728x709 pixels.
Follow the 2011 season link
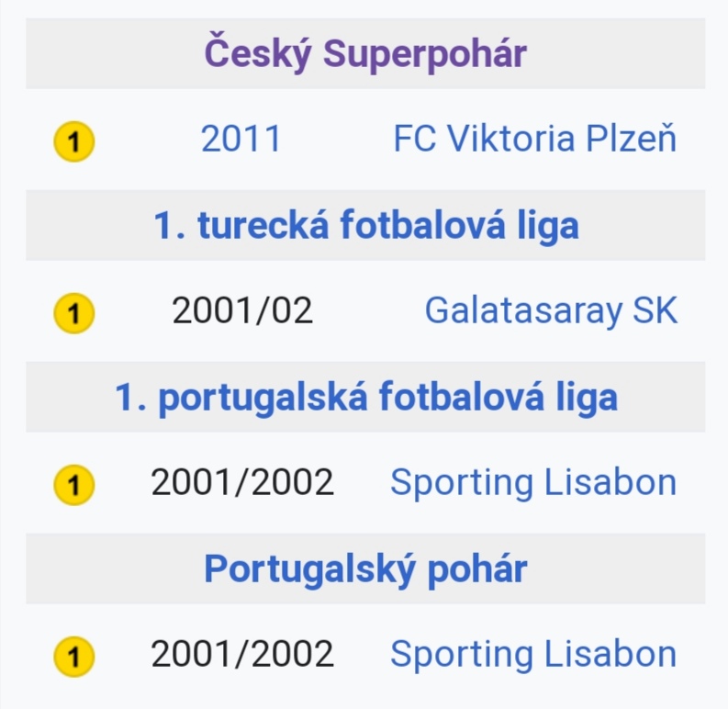point(241,139)
